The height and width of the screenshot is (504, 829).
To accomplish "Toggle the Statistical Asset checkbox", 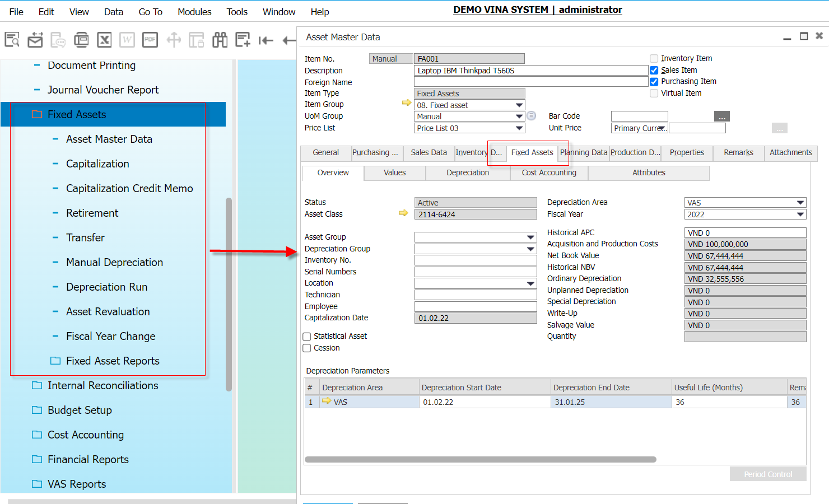I will pyautogui.click(x=307, y=337).
